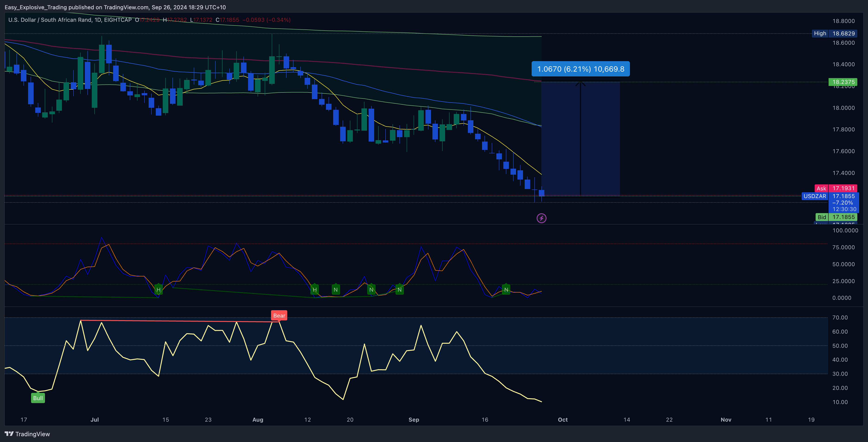
Task: Click the 0.0000 stochastic axis label
Action: pyautogui.click(x=842, y=298)
